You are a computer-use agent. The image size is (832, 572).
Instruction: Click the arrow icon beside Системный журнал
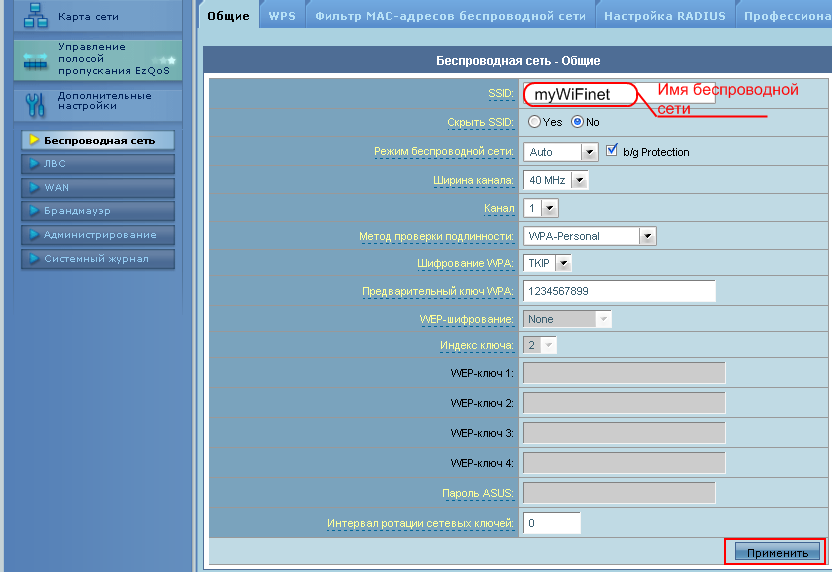(x=34, y=258)
